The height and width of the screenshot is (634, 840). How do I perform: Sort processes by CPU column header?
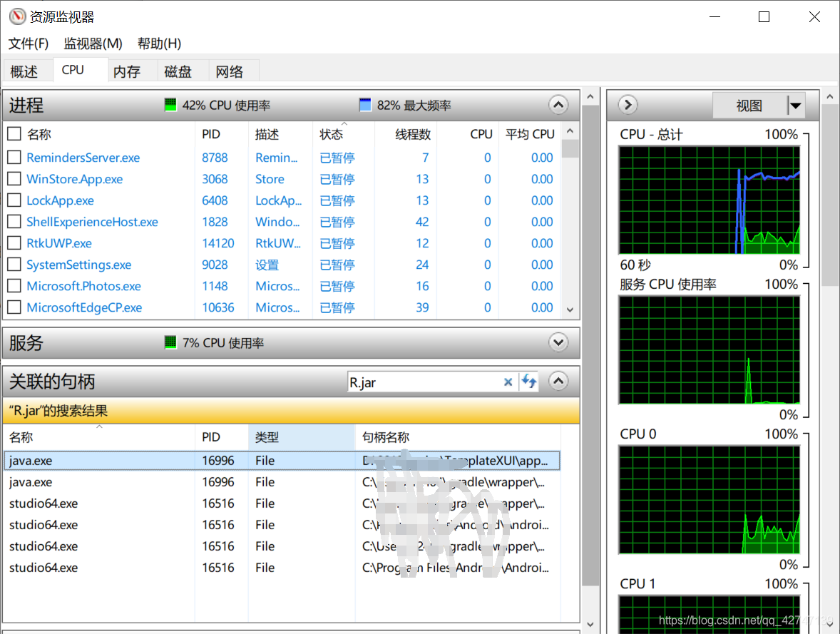[x=468, y=134]
